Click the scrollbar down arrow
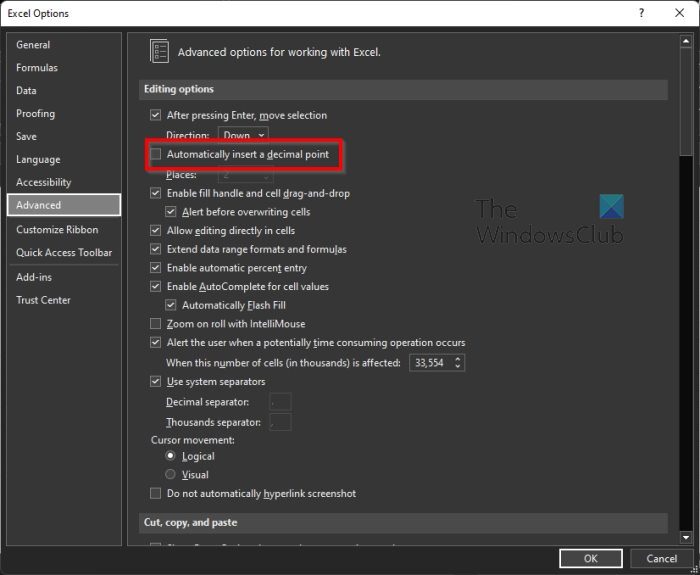 click(686, 537)
